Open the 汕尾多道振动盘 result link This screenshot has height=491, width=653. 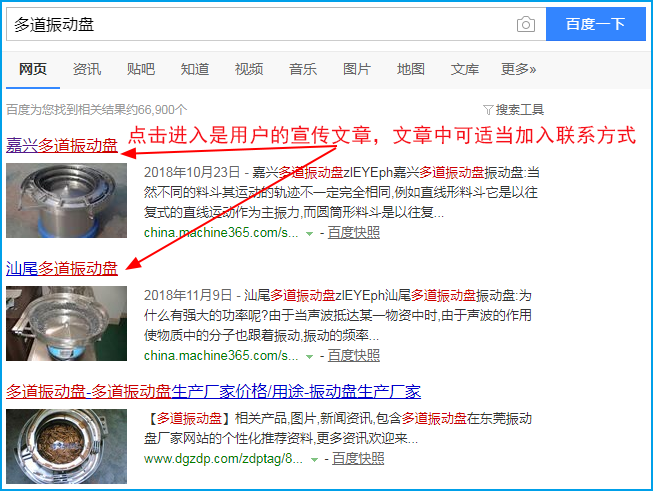pos(62,268)
